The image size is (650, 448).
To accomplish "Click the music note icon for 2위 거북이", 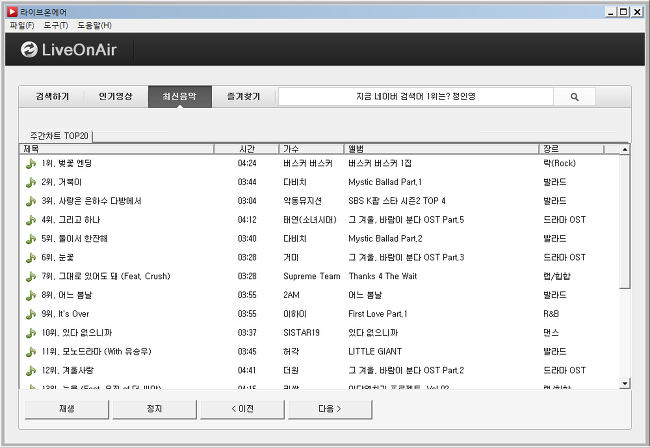I will tap(31, 182).
